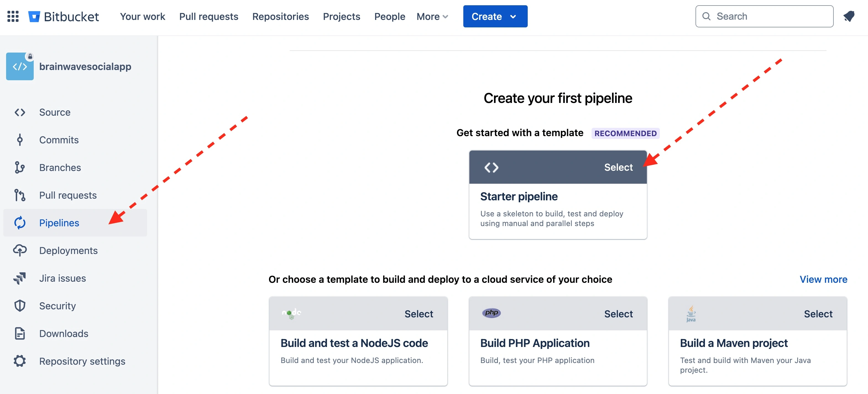Image resolution: width=868 pixels, height=394 pixels.
Task: Go to Branches in the sidebar
Action: pos(75,168)
